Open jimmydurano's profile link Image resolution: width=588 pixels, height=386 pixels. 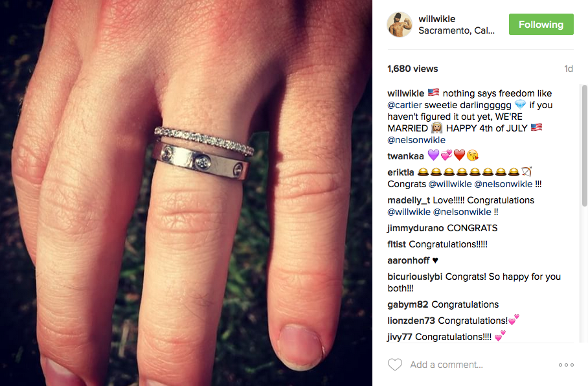[x=416, y=228]
